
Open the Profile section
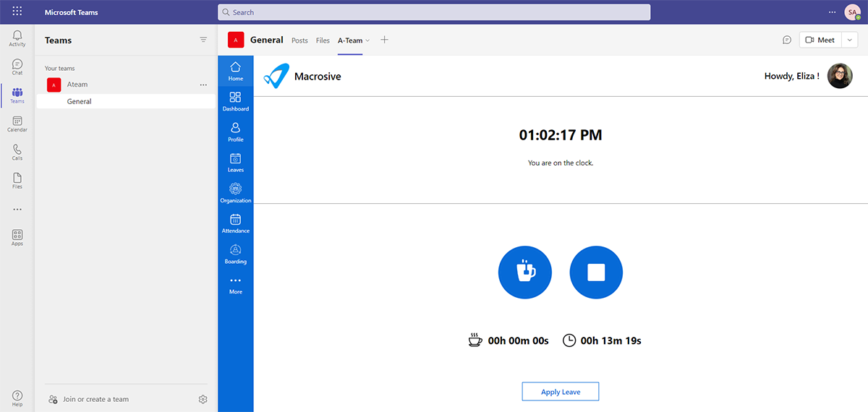pos(235,132)
